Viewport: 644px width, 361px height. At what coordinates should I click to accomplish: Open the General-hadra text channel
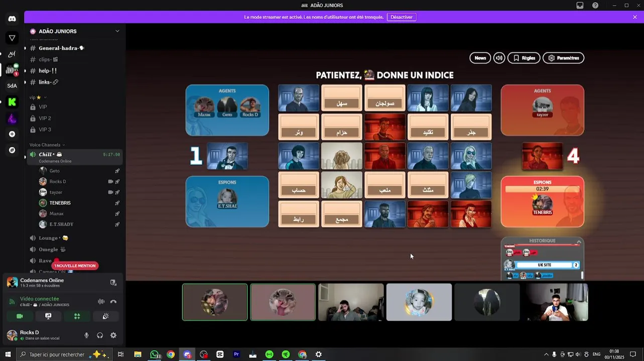[x=75, y=48]
